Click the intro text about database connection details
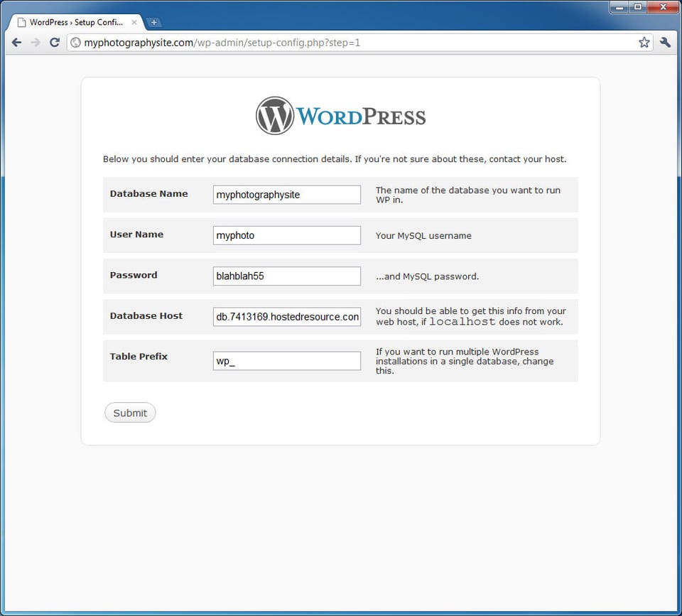The height and width of the screenshot is (616, 682). [x=335, y=159]
